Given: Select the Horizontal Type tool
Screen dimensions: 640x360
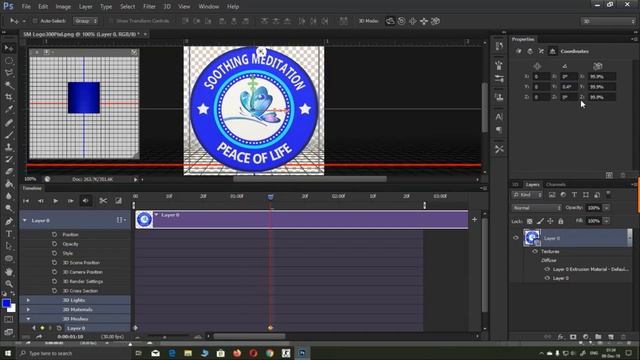Looking at the screenshot, I should coord(9,234).
